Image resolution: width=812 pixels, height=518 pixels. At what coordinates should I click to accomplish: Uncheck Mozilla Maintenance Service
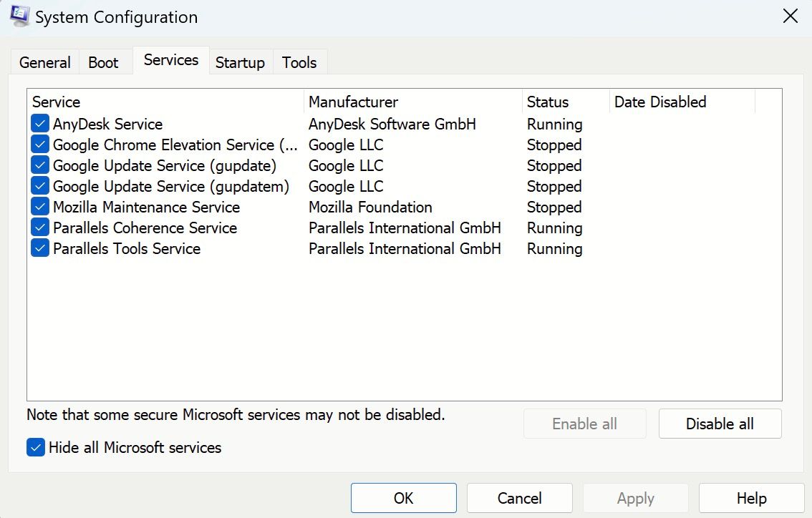click(39, 207)
